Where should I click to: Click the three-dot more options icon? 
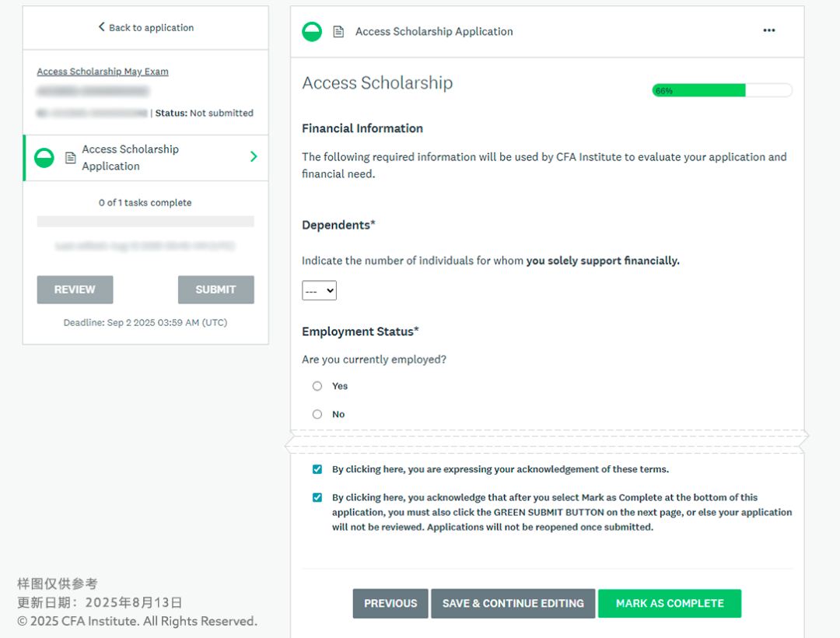pos(769,31)
